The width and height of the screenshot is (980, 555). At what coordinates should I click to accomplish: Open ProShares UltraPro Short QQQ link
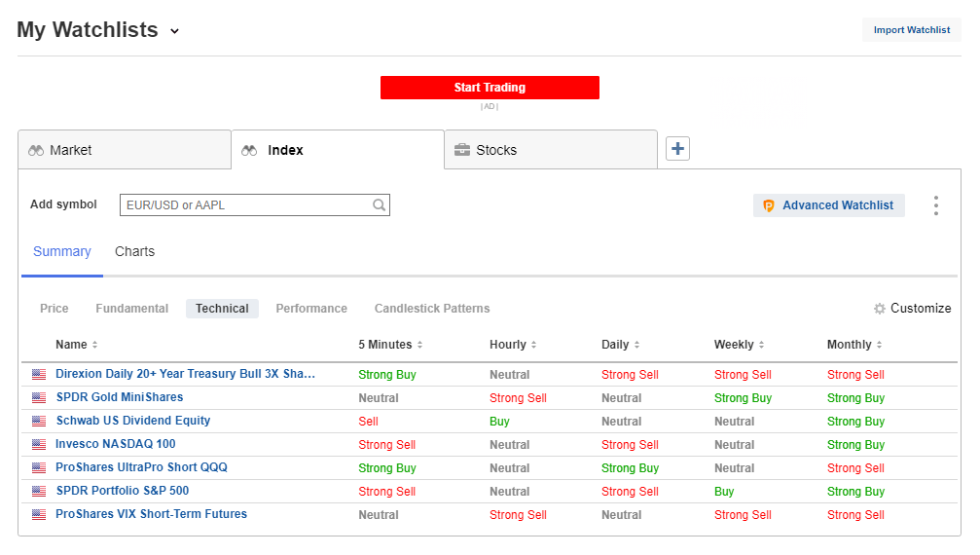click(141, 466)
